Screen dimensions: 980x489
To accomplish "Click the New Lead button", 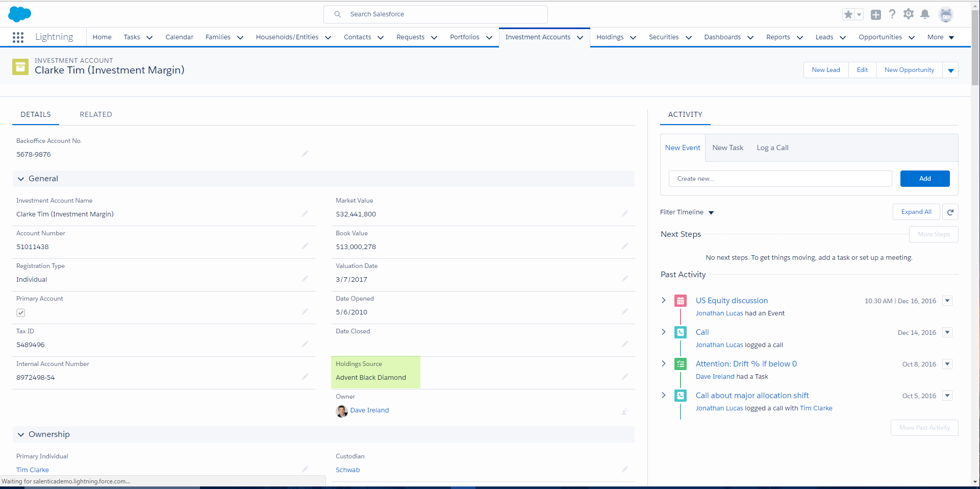I will coord(826,70).
